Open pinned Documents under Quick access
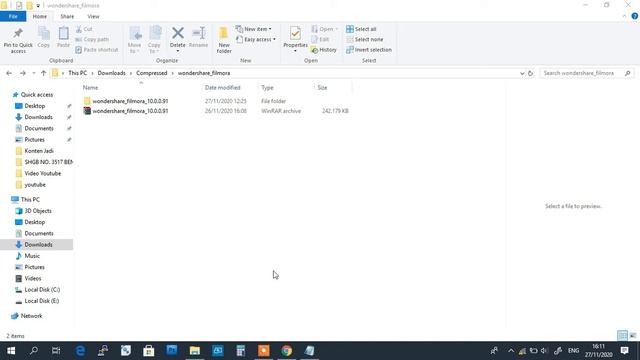 pyautogui.click(x=39, y=128)
